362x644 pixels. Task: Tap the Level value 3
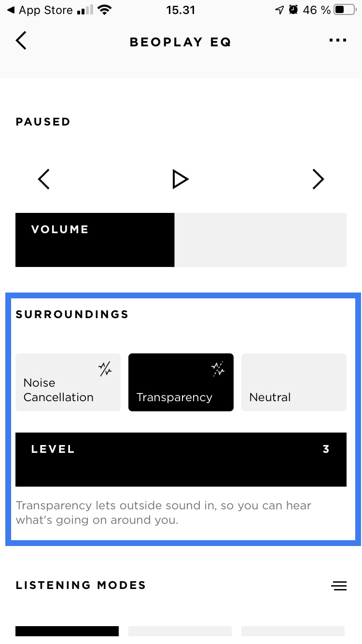pyautogui.click(x=326, y=449)
